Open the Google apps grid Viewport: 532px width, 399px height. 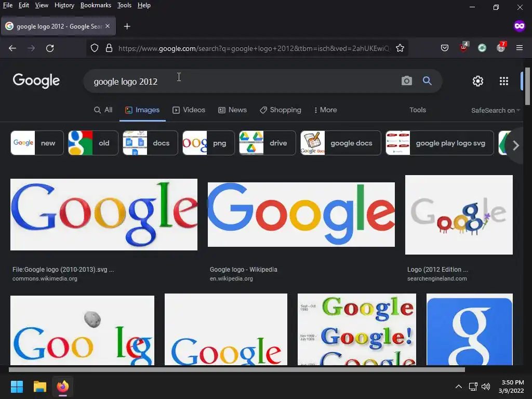click(x=504, y=81)
